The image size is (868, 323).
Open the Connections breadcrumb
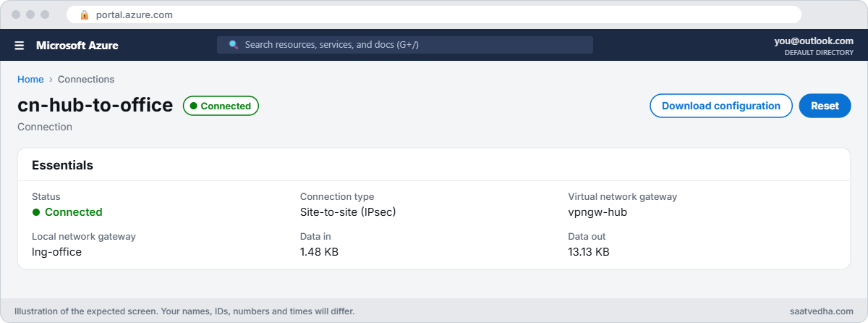pos(86,80)
